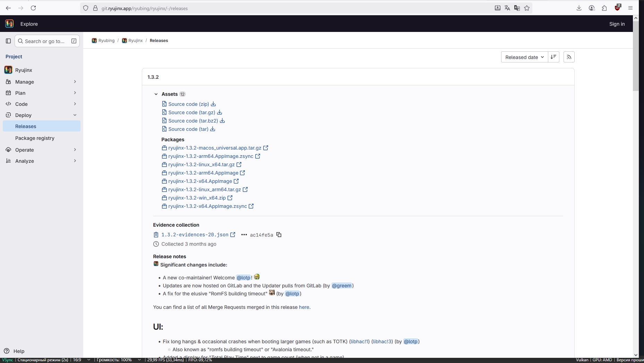Expand the Code sidebar section
The width and height of the screenshot is (644, 363).
42,104
